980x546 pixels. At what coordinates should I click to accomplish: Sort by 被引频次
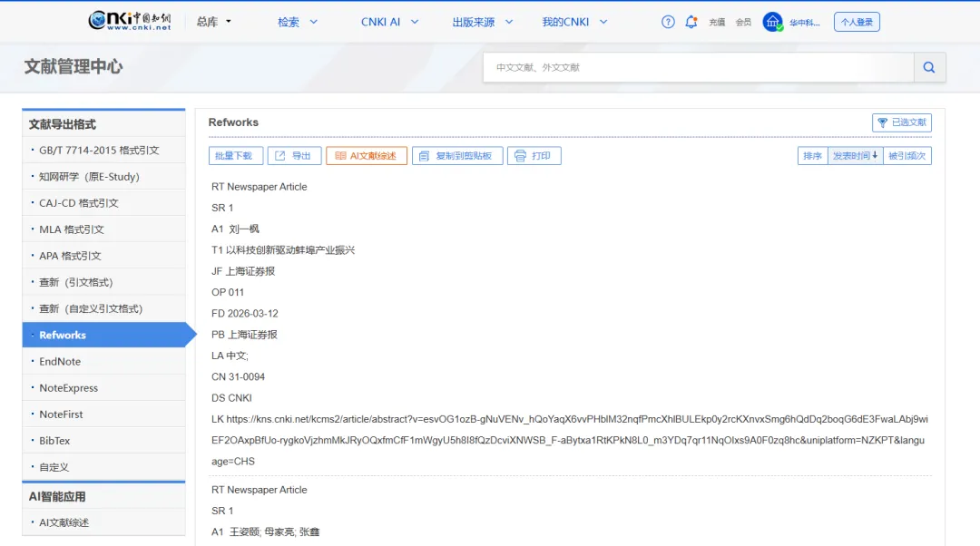pos(906,156)
